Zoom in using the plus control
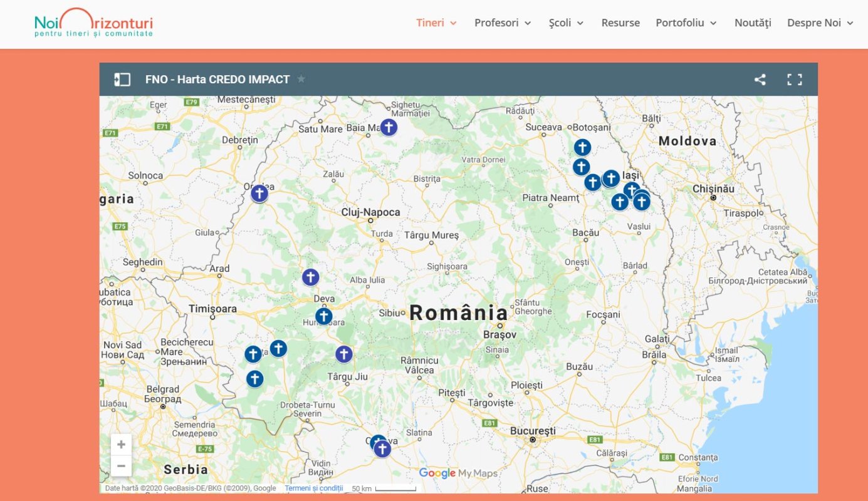Viewport: 868px width, 501px height. [x=120, y=444]
